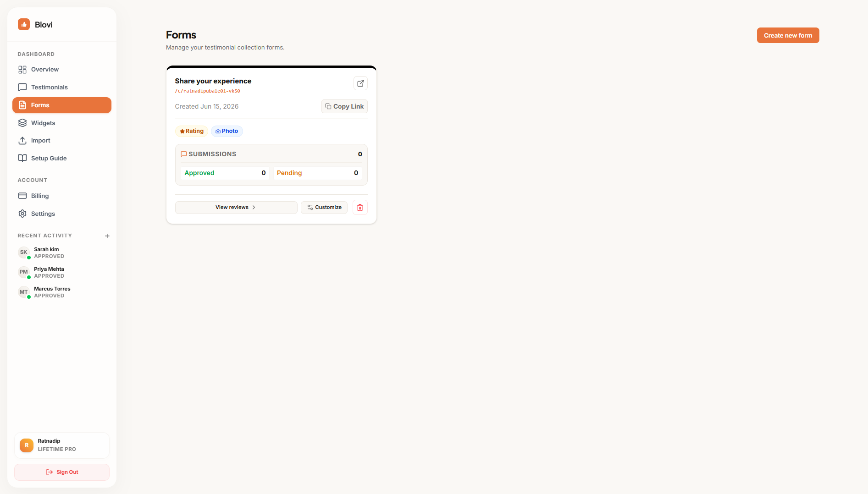Sign out of the account

pyautogui.click(x=62, y=472)
